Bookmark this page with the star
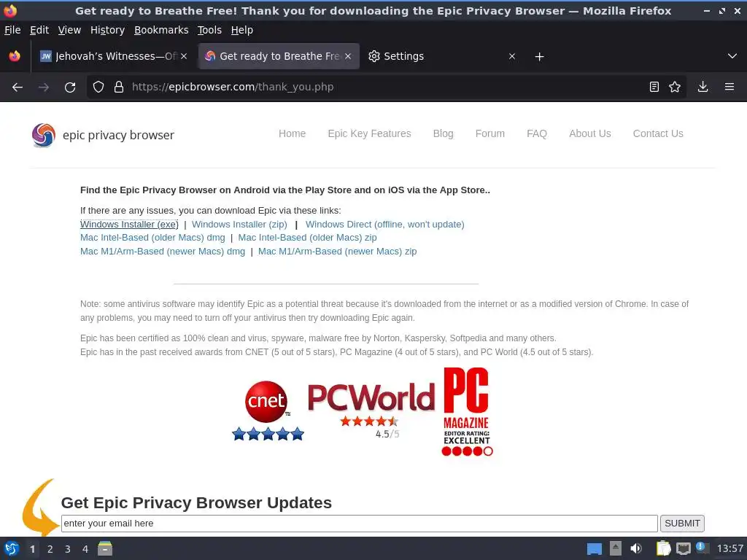747x560 pixels. pos(675,87)
